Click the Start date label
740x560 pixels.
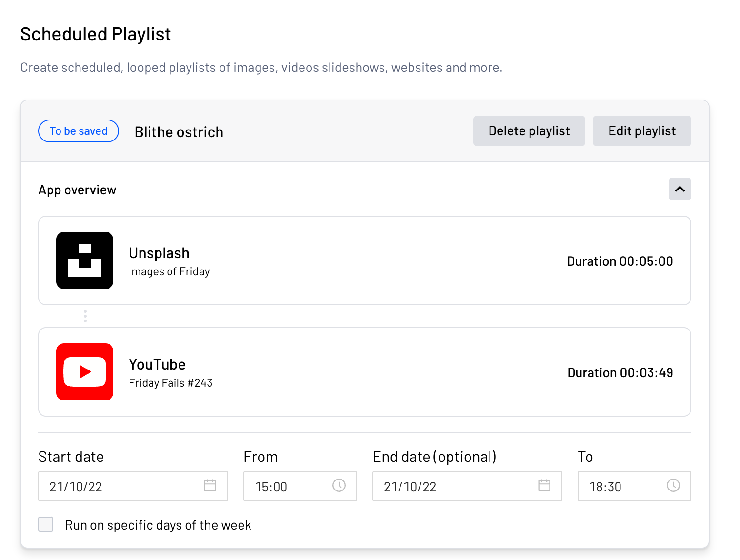point(71,457)
